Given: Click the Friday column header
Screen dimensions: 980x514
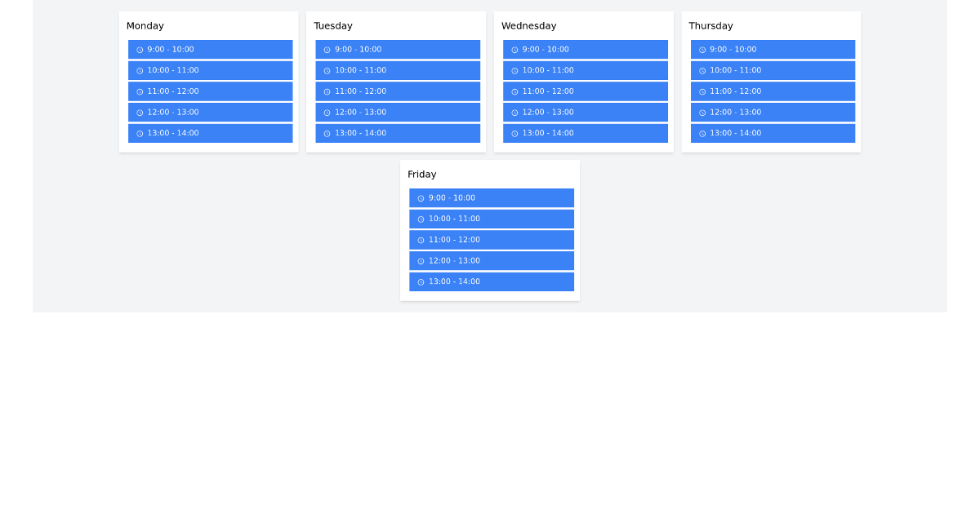Looking at the screenshot, I should (x=422, y=174).
